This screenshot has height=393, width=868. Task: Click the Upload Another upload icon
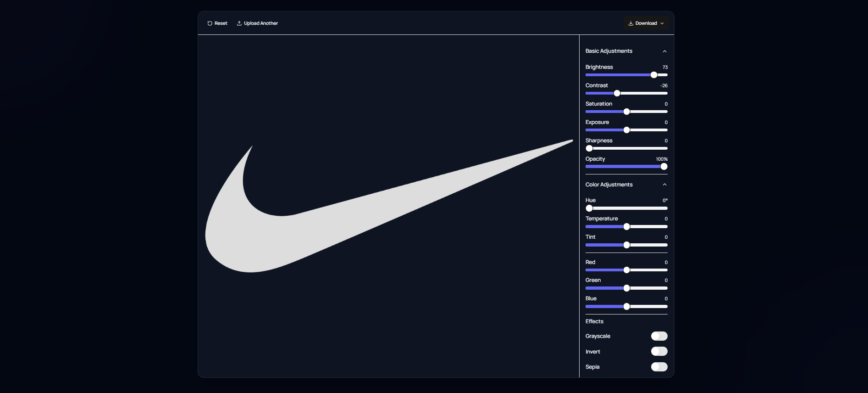pos(239,23)
